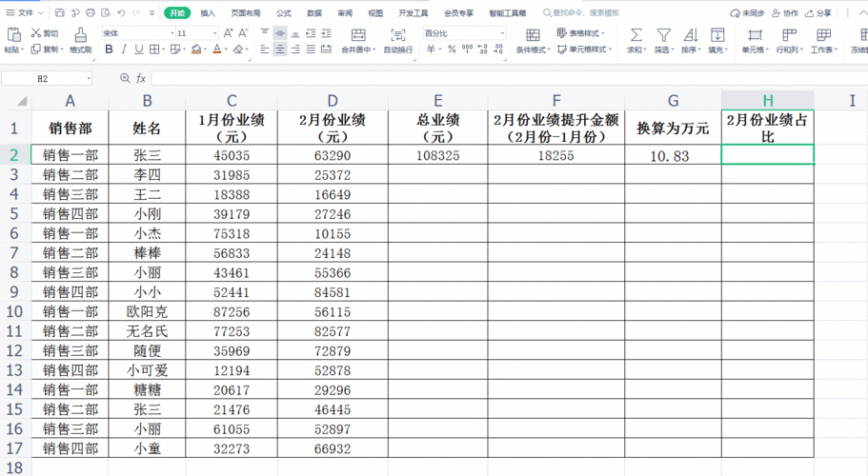The image size is (868, 476).
Task: Toggle align text left
Action: tap(265, 50)
